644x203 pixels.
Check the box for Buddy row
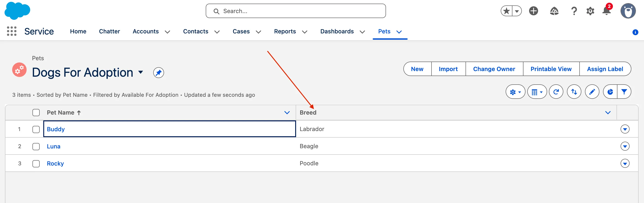click(x=36, y=129)
